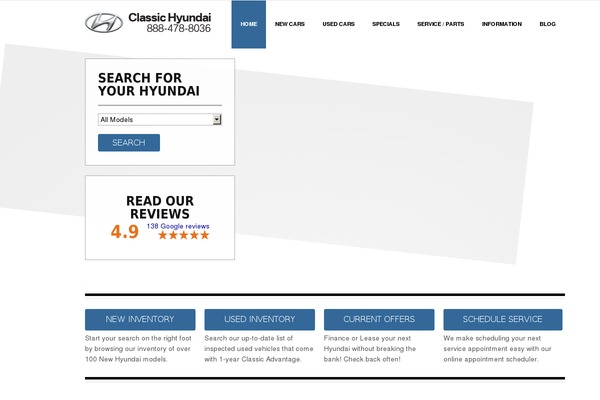This screenshot has height=400, width=600.
Task: Open the Used Cars menu
Action: (339, 24)
